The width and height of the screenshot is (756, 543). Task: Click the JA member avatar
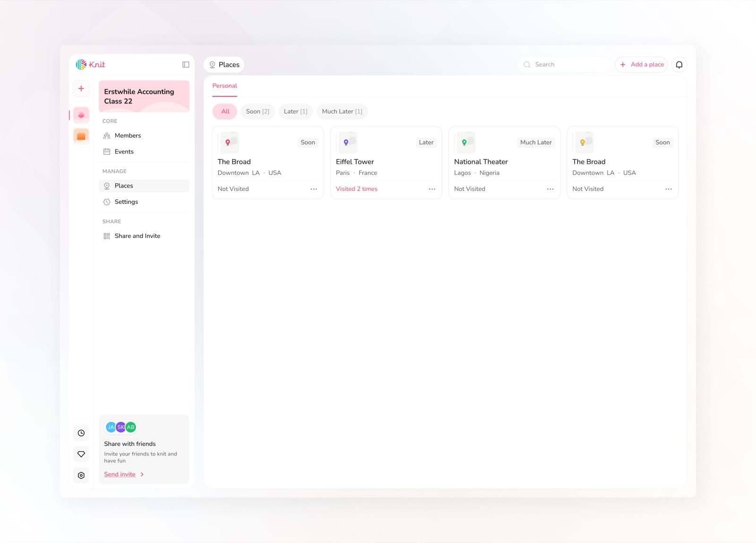tap(111, 427)
